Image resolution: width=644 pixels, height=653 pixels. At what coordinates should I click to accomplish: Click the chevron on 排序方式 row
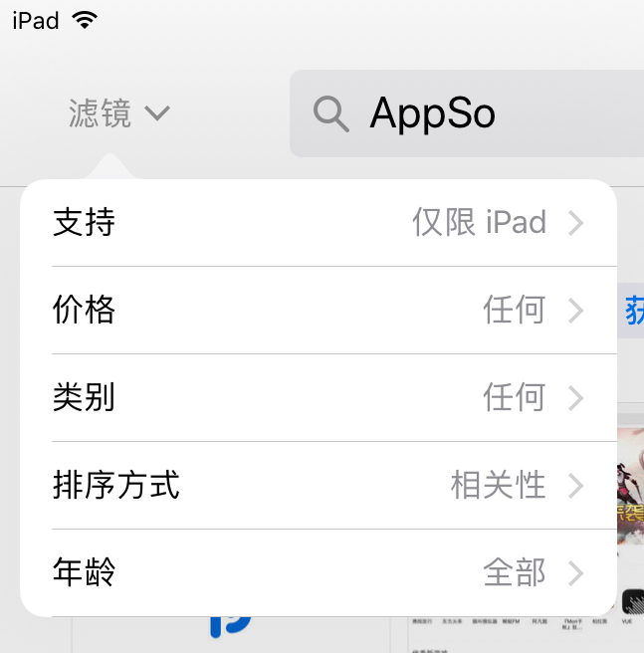[x=576, y=486]
